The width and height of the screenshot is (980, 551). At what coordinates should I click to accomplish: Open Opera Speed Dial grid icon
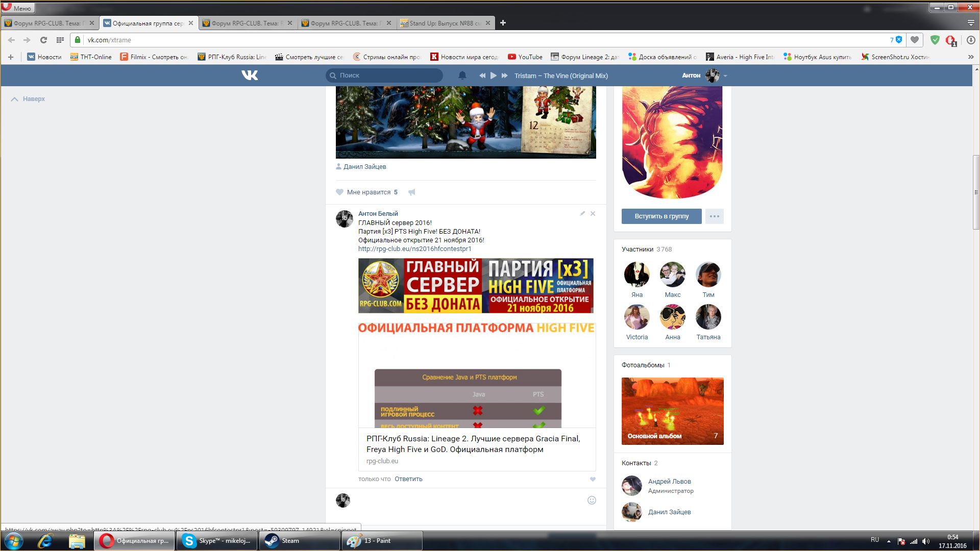60,40
